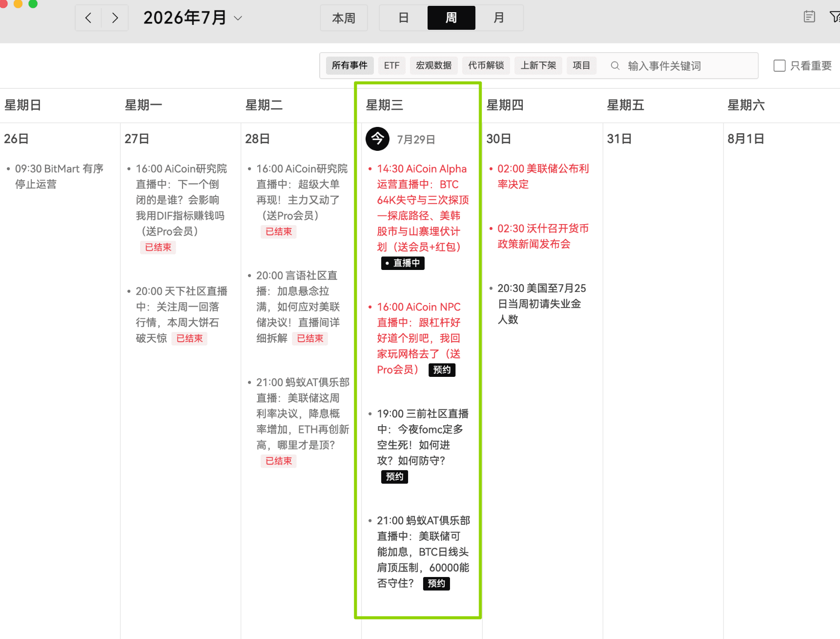The height and width of the screenshot is (639, 840).
Task: Click 预约 for the 19:00 三前社区 event
Action: point(394,477)
